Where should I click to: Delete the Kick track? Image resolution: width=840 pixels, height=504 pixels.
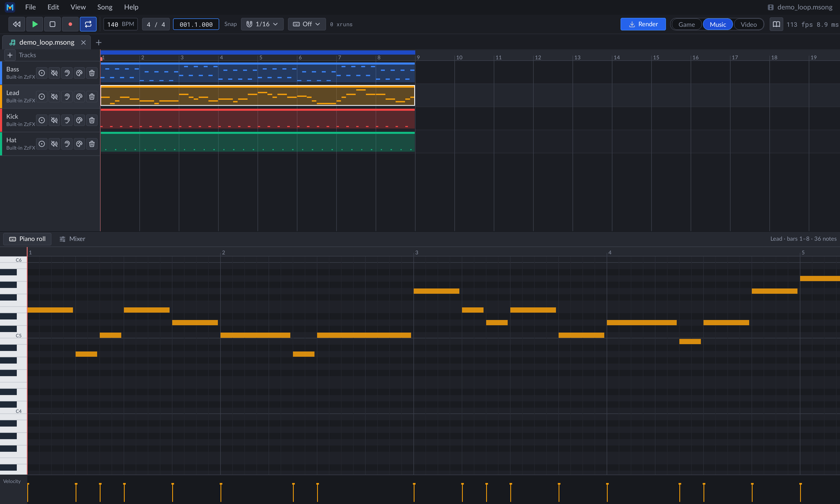[92, 120]
